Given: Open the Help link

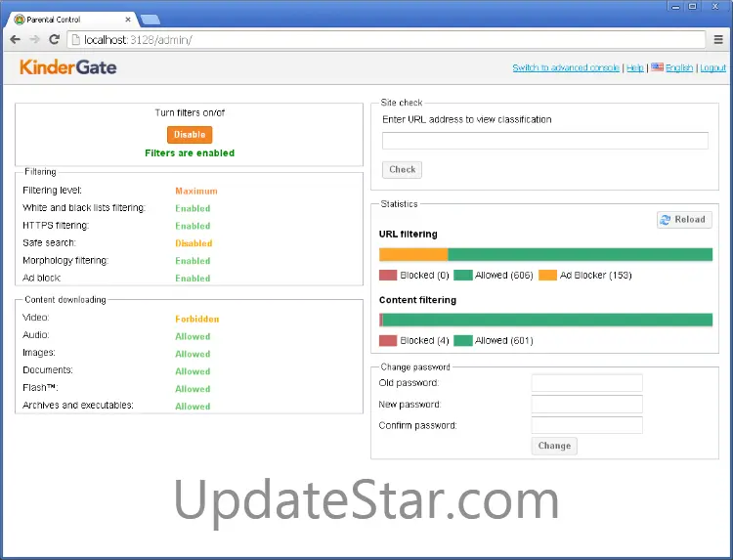Looking at the screenshot, I should point(635,67).
